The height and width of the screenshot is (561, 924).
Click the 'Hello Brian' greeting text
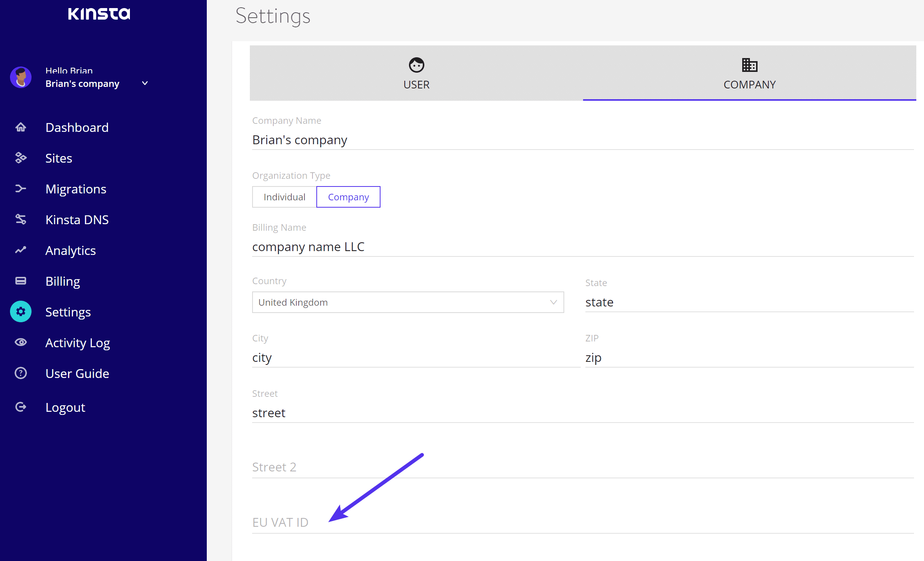[x=69, y=71]
